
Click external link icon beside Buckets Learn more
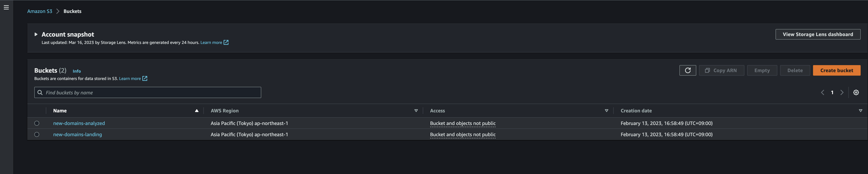coord(145,79)
